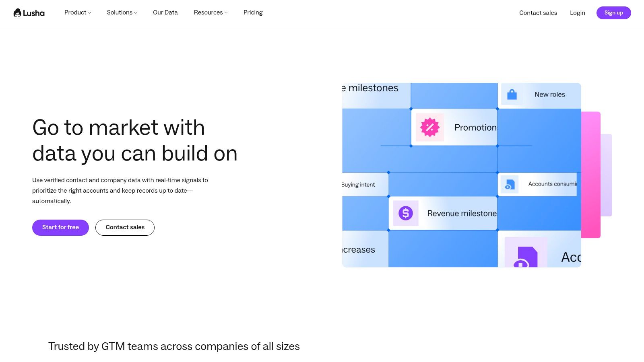The image size is (644, 362).
Task: Click the Lusha logo icon
Action: click(17, 13)
